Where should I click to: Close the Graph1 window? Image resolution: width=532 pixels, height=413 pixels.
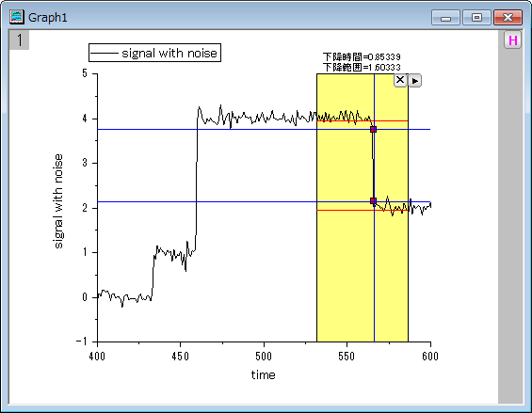tap(508, 18)
